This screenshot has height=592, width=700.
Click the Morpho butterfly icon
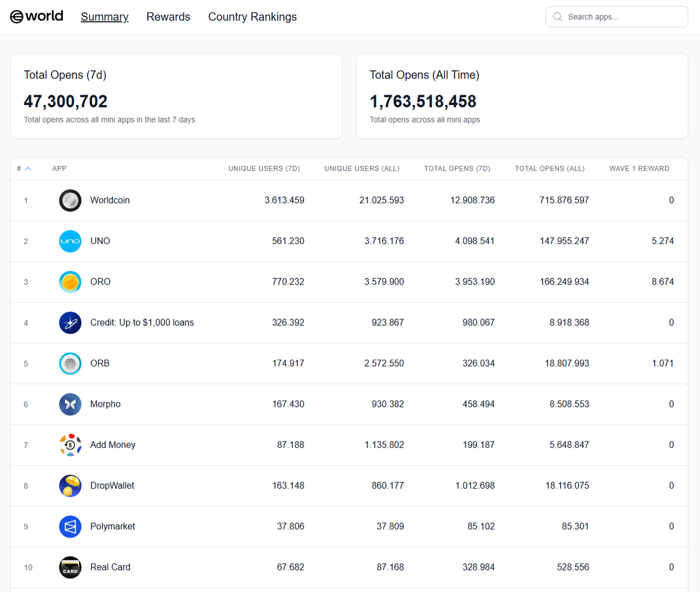tap(70, 404)
